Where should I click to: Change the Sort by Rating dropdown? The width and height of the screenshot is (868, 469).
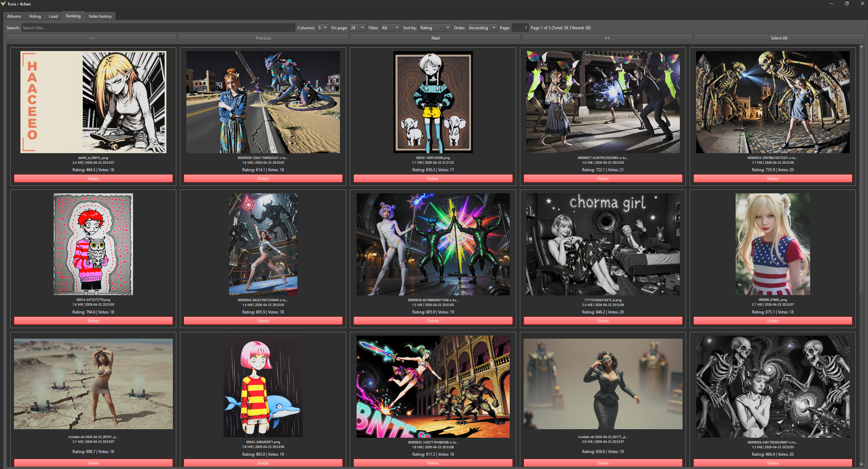(435, 28)
